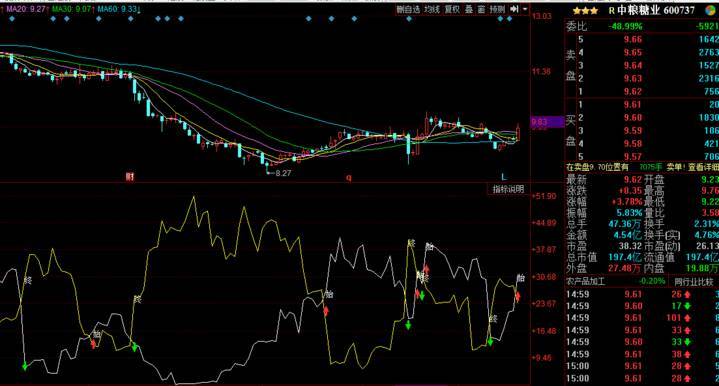Viewport: 719px width, 386px height.
Task: Click the three gold stars rating icon
Action: (585, 11)
